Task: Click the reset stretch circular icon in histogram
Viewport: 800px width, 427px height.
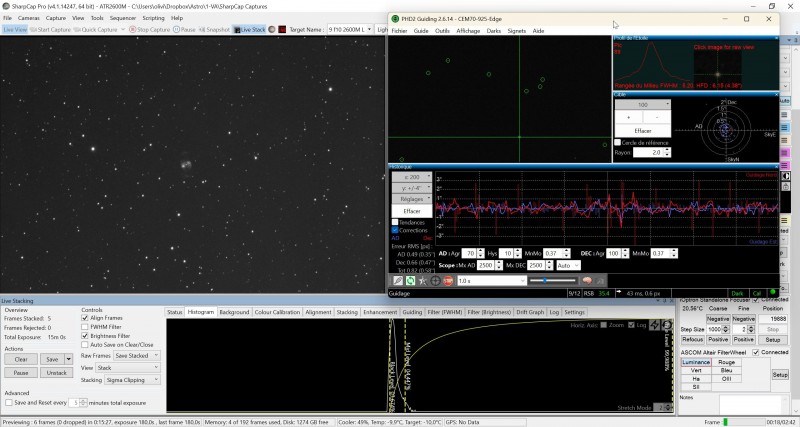Action: [x=666, y=325]
